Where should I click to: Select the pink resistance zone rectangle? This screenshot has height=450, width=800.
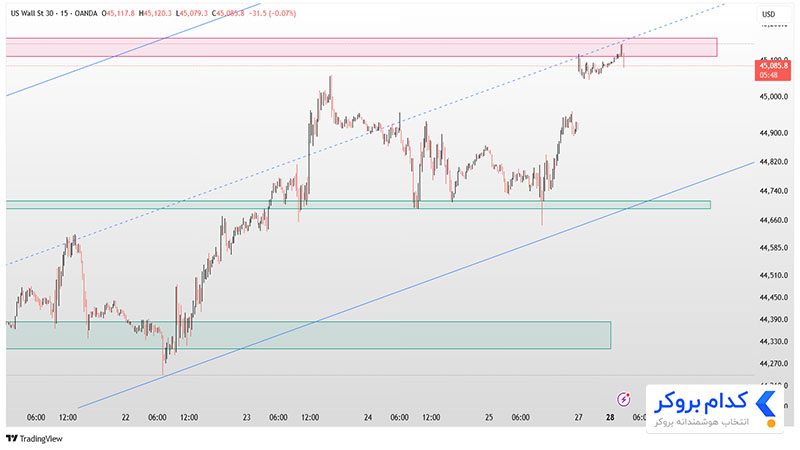click(x=361, y=47)
